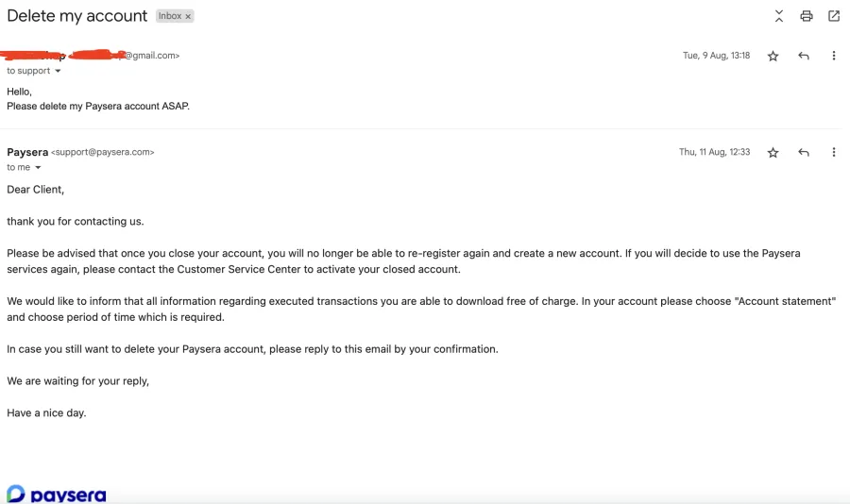Open the conversation in a new window
Screen dimensions: 850x504
[x=834, y=16]
